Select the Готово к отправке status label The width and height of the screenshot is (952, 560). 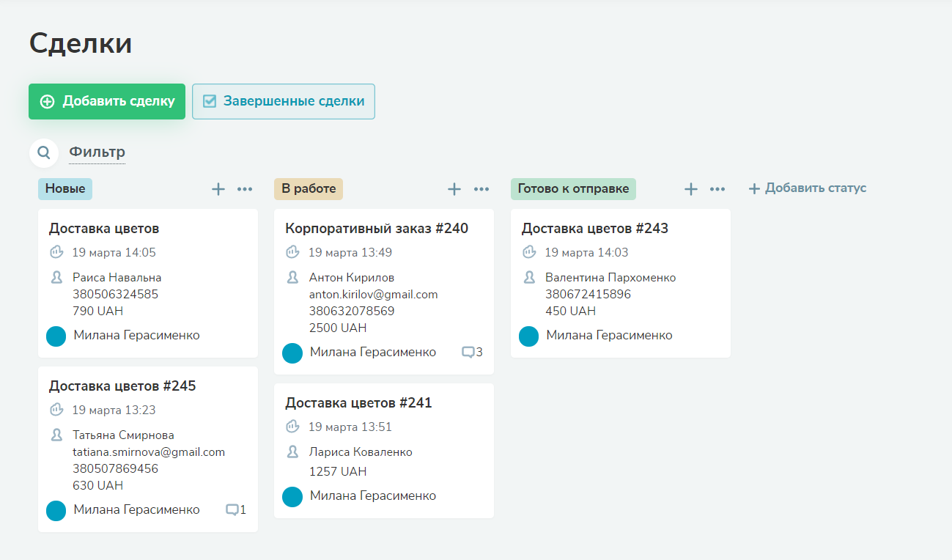[x=573, y=189]
